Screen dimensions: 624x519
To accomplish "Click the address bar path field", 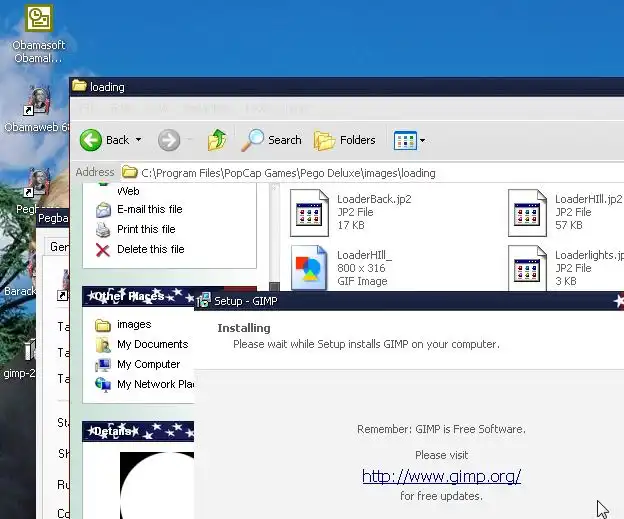I will coord(372,173).
